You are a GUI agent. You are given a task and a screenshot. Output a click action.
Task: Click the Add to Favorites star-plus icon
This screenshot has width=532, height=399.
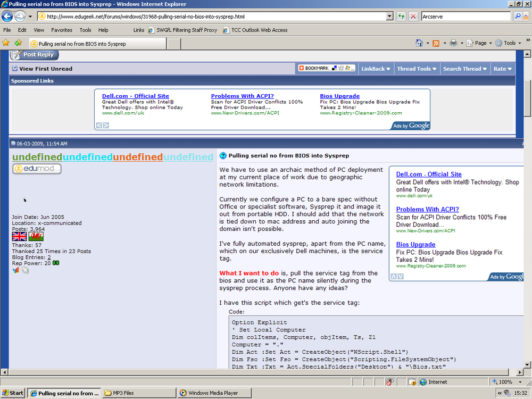(18, 43)
